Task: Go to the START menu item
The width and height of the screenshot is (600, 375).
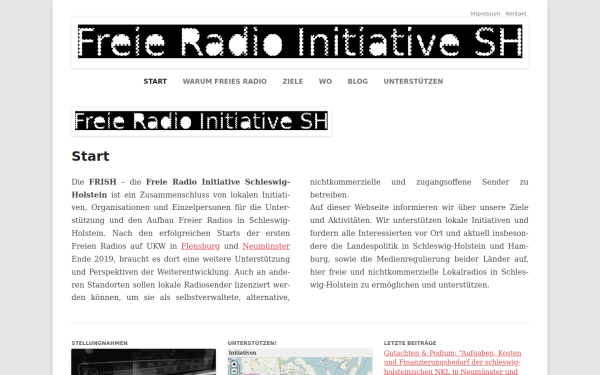Action: 155,82
